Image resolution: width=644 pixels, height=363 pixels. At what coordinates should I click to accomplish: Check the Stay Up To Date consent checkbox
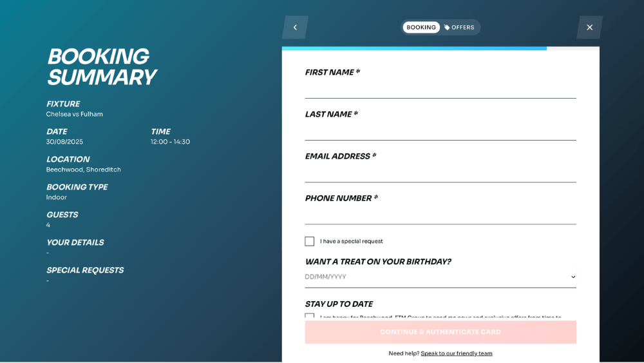(x=309, y=316)
